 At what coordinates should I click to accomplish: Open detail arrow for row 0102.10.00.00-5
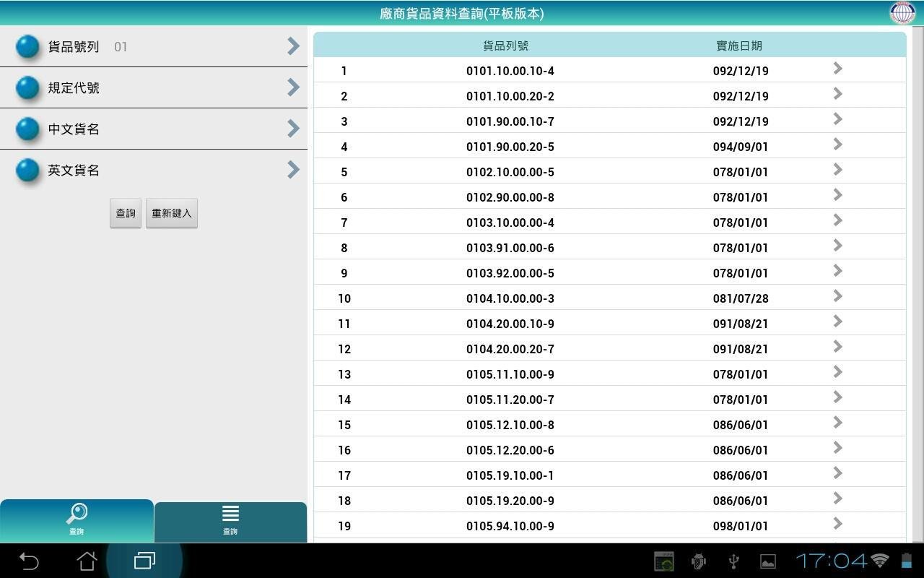pos(837,169)
